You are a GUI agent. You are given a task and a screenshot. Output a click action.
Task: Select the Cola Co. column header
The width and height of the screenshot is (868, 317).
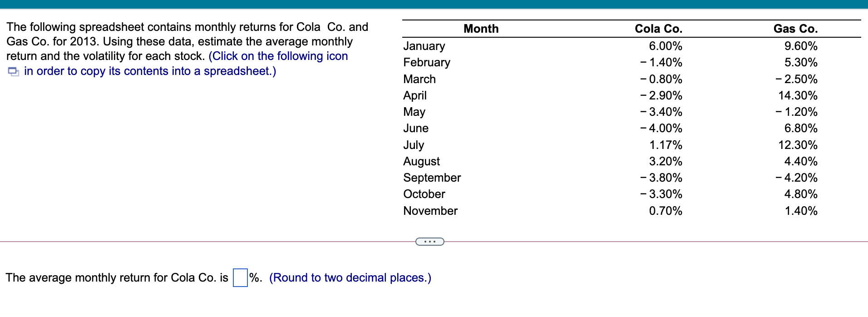click(658, 29)
